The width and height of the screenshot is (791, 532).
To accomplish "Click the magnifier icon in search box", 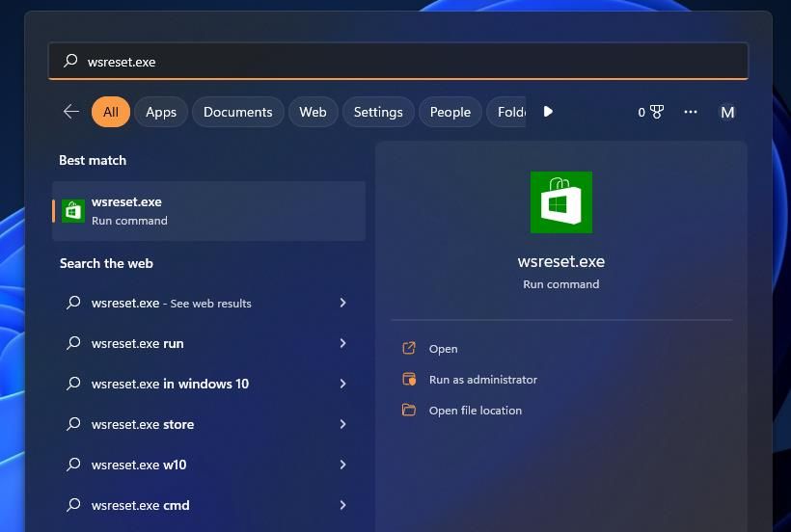I will tap(70, 61).
